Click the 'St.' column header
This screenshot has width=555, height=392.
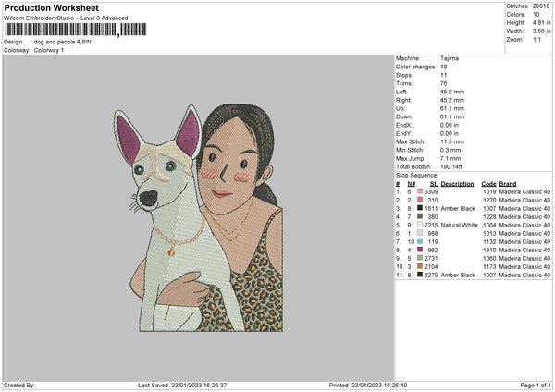point(434,184)
